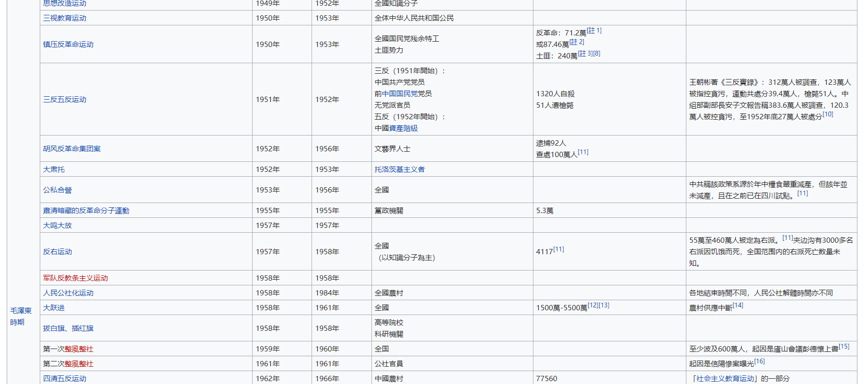Open the red 军队反教条主义运动 link
868x384 pixels.
[75, 278]
